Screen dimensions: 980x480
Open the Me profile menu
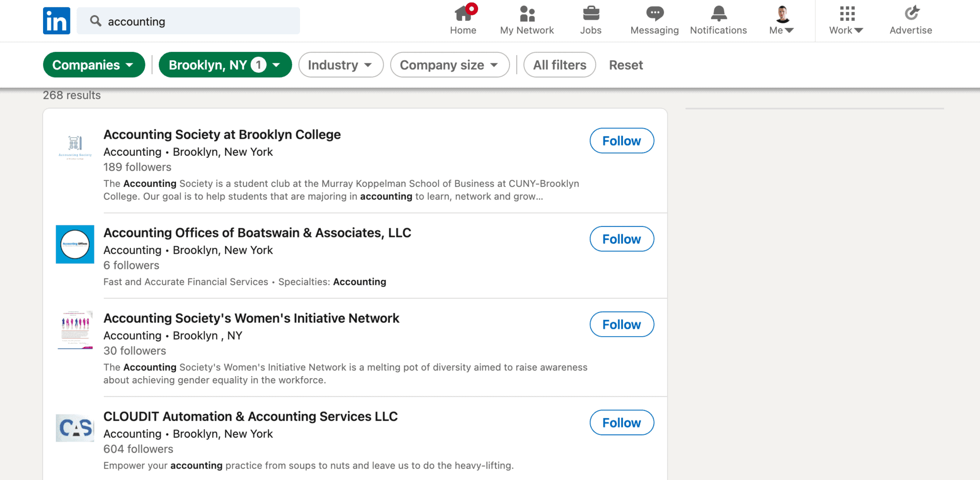[x=782, y=21]
